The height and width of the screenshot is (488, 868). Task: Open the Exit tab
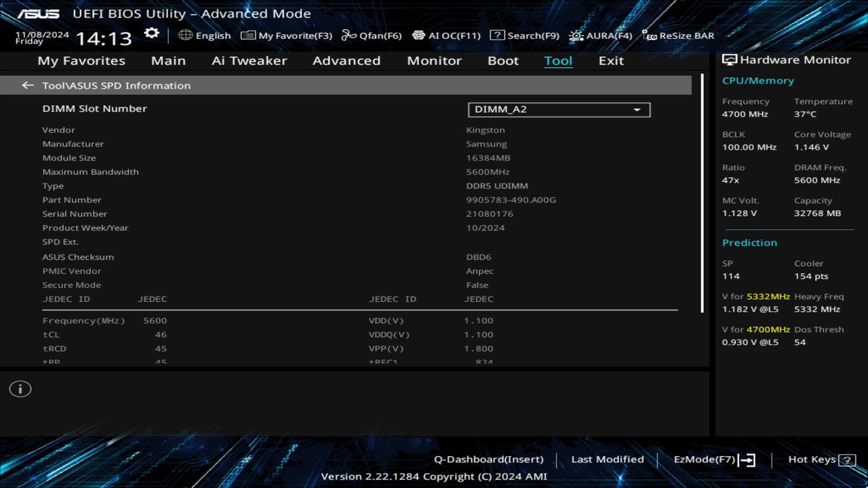611,60
